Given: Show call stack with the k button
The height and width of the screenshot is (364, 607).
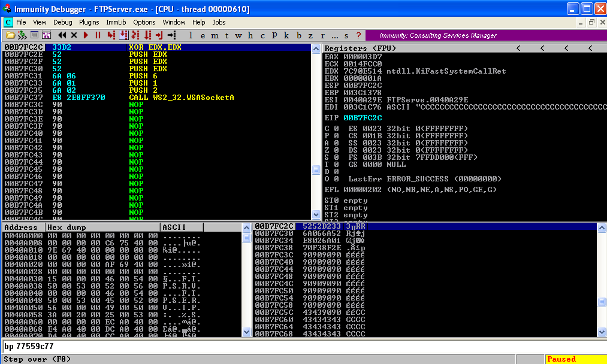Looking at the screenshot, I should point(286,35).
